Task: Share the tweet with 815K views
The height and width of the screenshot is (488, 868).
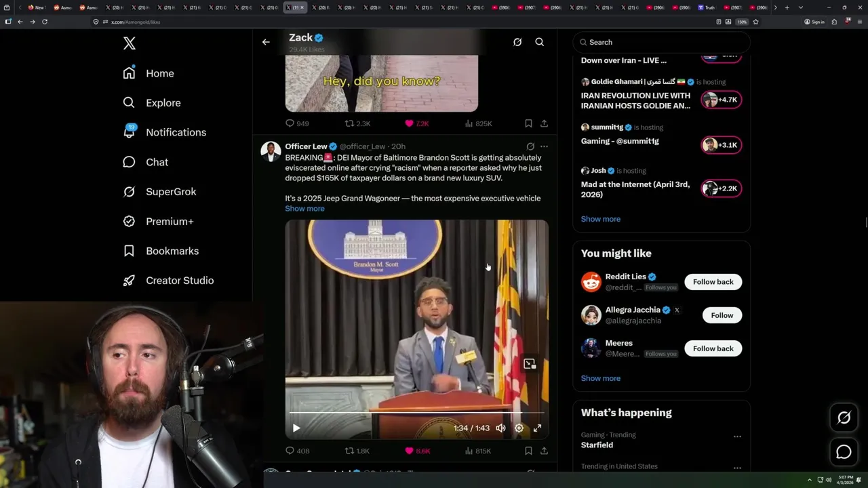Action: coord(544,451)
